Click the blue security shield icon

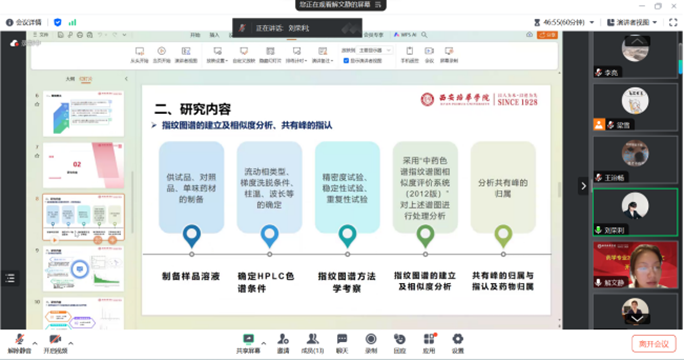coord(58,22)
